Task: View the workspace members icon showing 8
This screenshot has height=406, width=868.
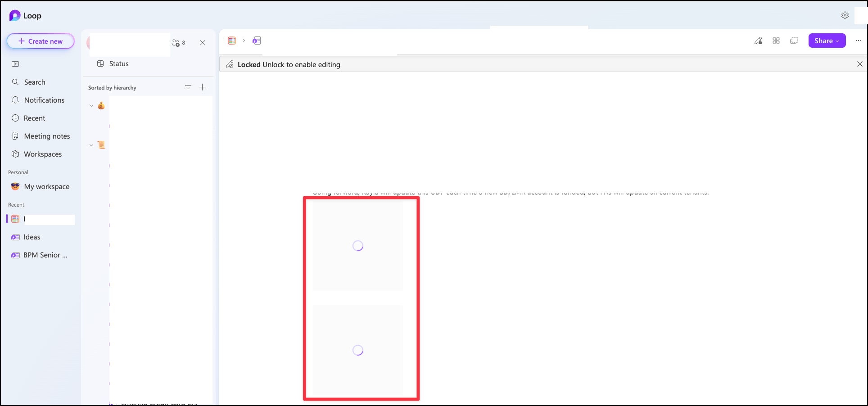Action: point(178,43)
